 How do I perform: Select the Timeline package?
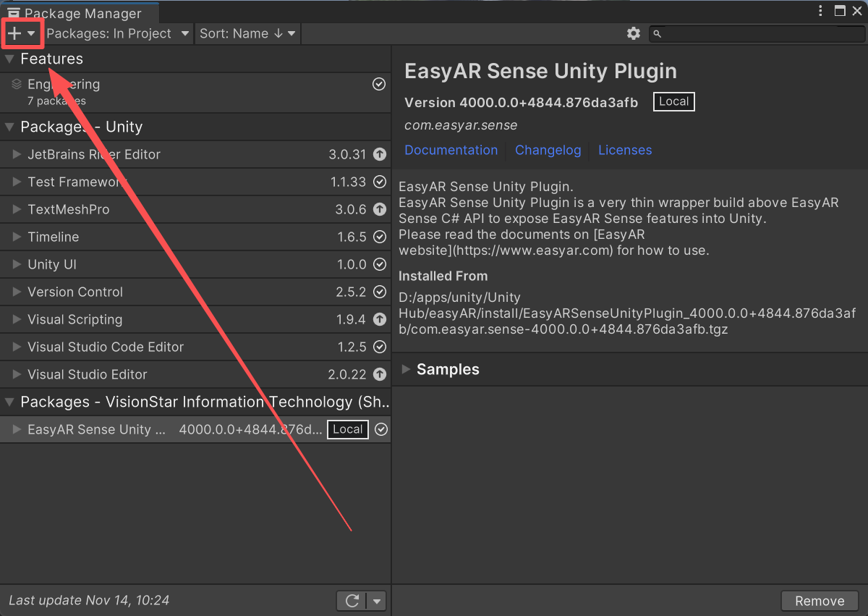[195, 237]
